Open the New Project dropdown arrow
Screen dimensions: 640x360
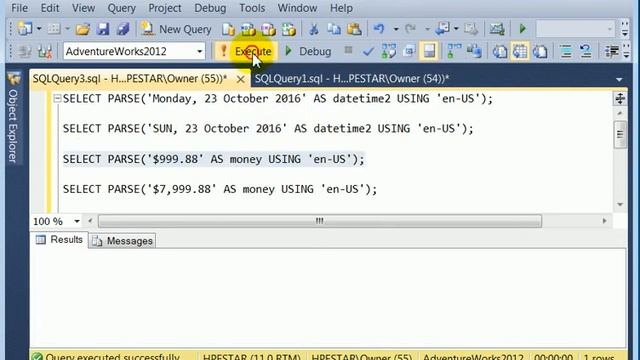click(39, 29)
